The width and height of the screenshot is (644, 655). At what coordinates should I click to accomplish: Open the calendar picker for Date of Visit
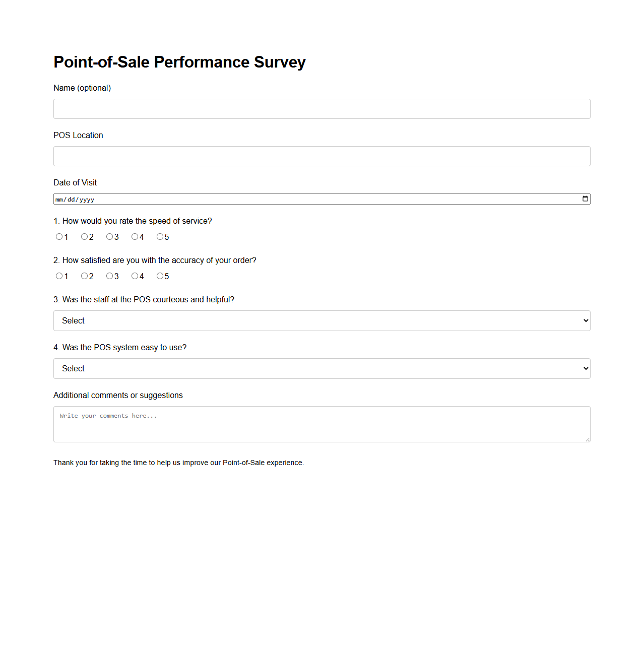coord(585,199)
